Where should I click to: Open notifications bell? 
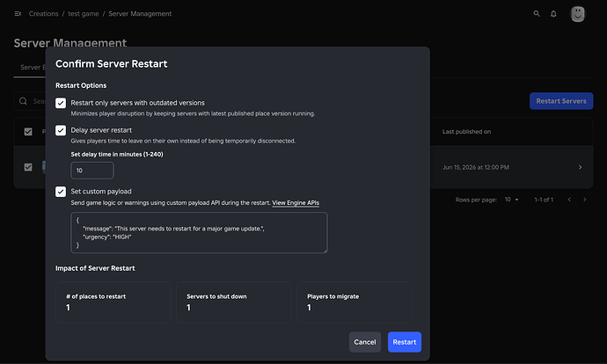point(553,14)
